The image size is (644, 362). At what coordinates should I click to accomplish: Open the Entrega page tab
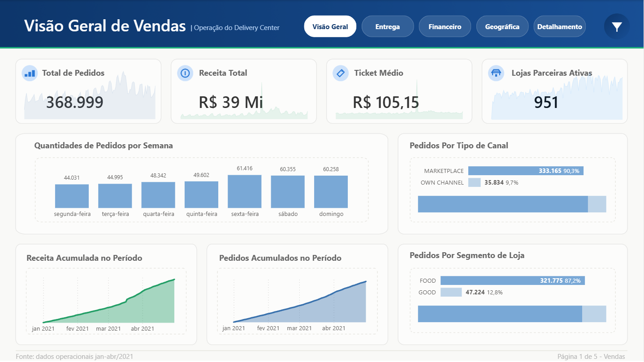(x=388, y=26)
